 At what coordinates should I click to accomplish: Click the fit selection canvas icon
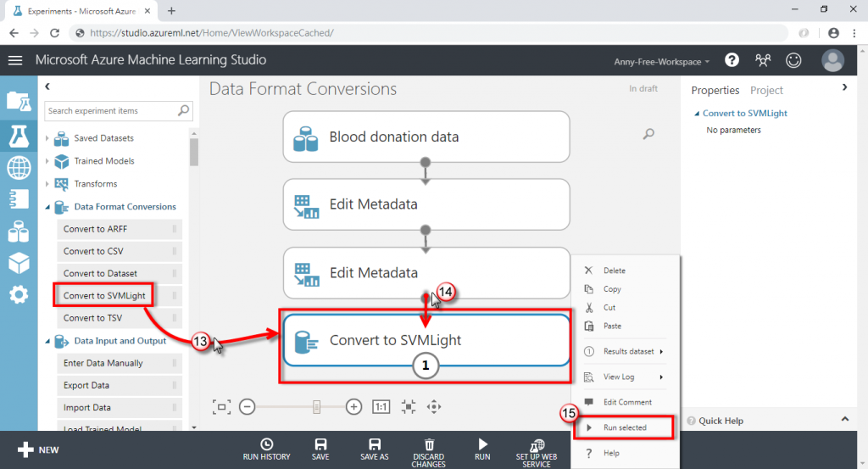tap(409, 407)
